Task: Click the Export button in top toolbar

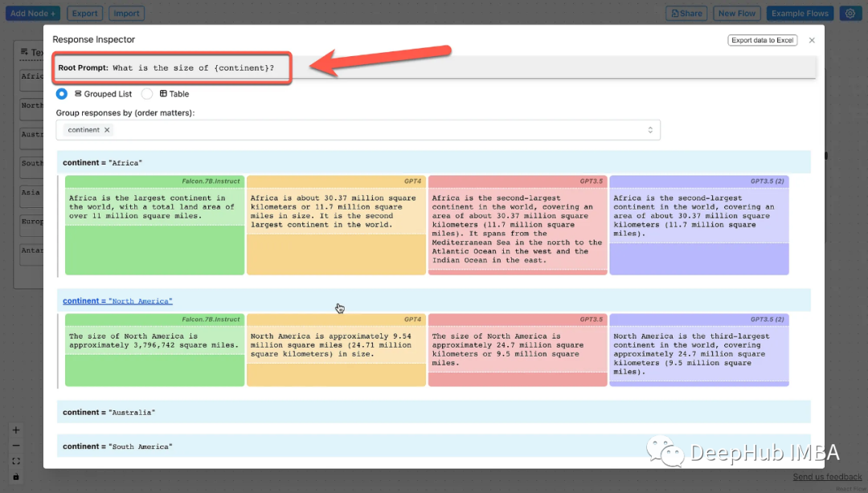Action: pyautogui.click(x=84, y=14)
